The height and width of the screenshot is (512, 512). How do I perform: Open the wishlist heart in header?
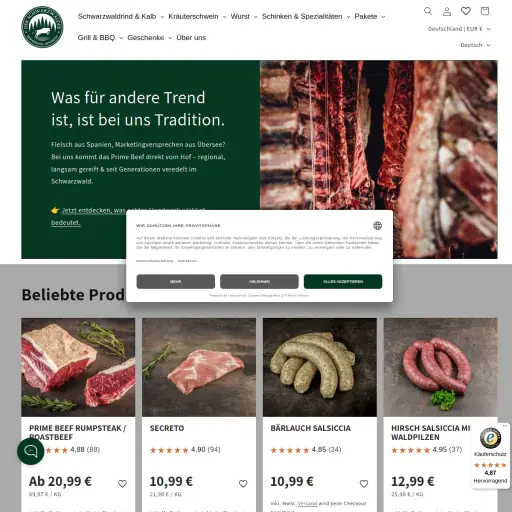pyautogui.click(x=466, y=11)
